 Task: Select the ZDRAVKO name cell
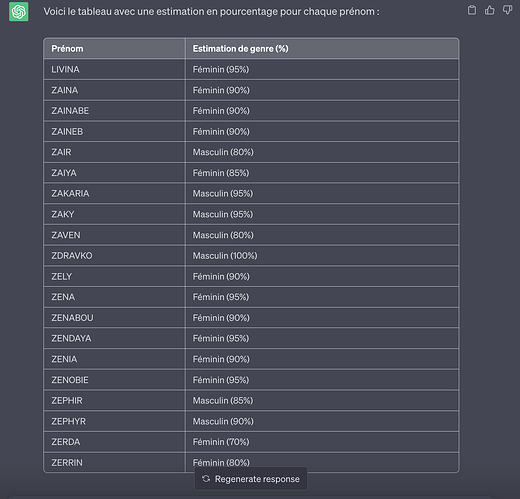(114, 256)
